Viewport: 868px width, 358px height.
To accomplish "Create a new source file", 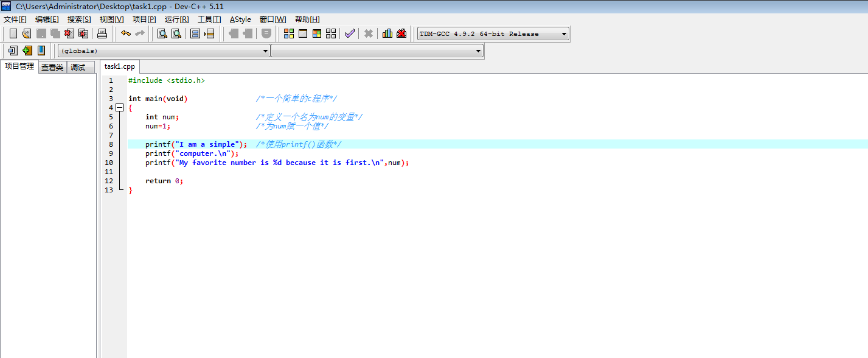I will [x=13, y=33].
